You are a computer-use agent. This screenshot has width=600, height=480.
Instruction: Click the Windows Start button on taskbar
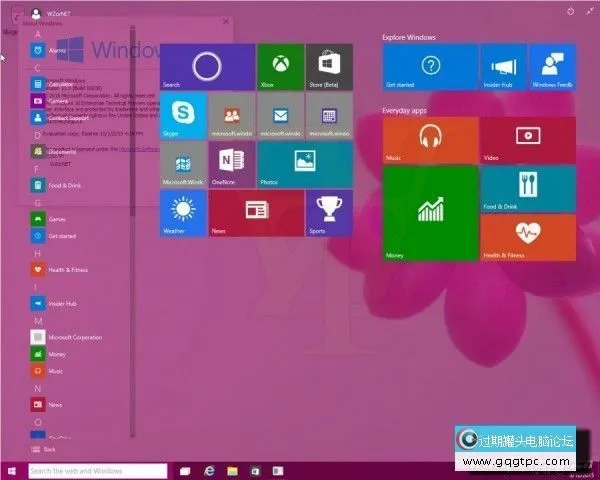(x=12, y=470)
